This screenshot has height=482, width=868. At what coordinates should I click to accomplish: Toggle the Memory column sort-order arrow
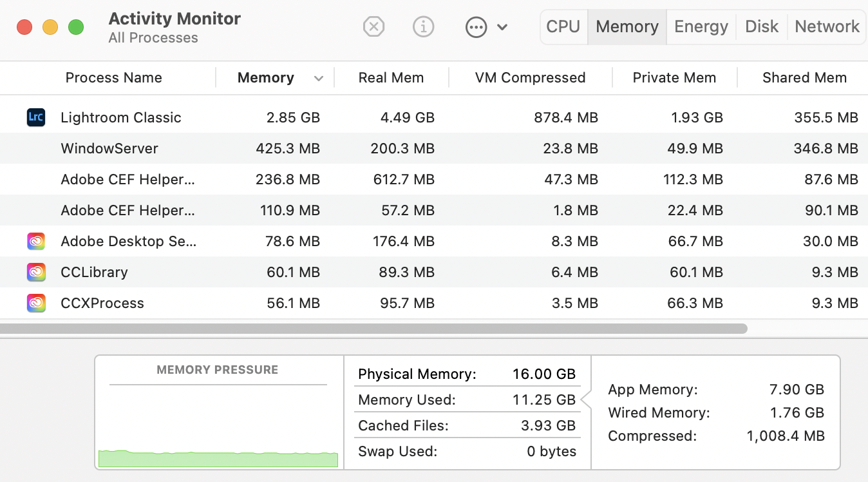pyautogui.click(x=319, y=79)
